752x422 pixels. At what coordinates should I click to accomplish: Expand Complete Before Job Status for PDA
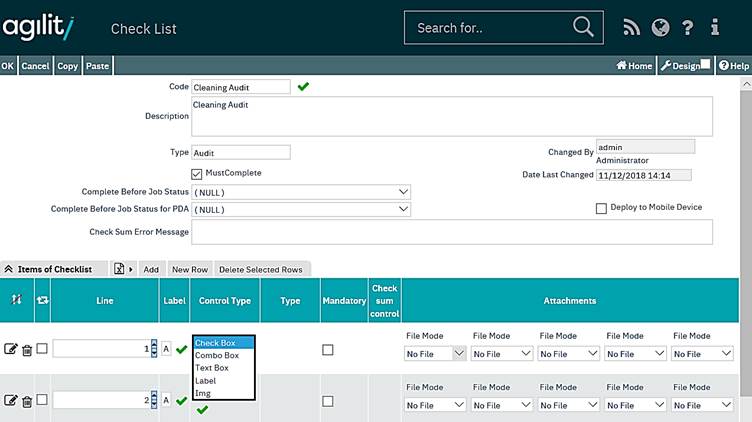click(301, 210)
